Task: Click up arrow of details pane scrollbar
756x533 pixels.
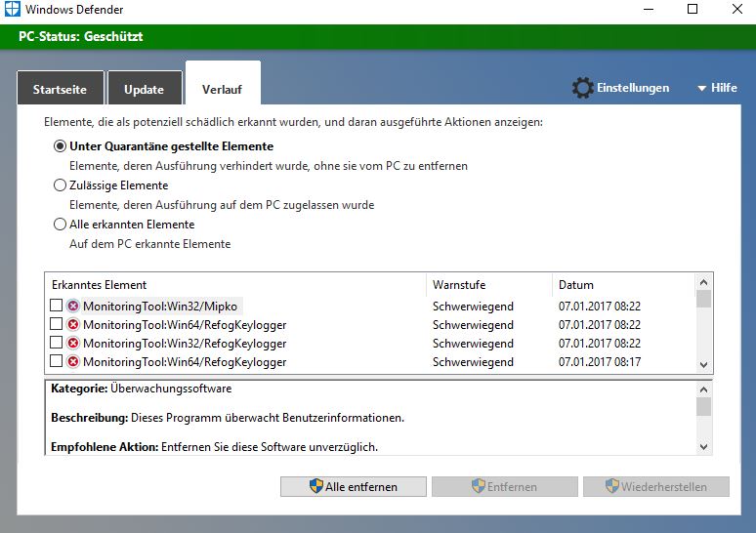Action: pyautogui.click(x=703, y=389)
